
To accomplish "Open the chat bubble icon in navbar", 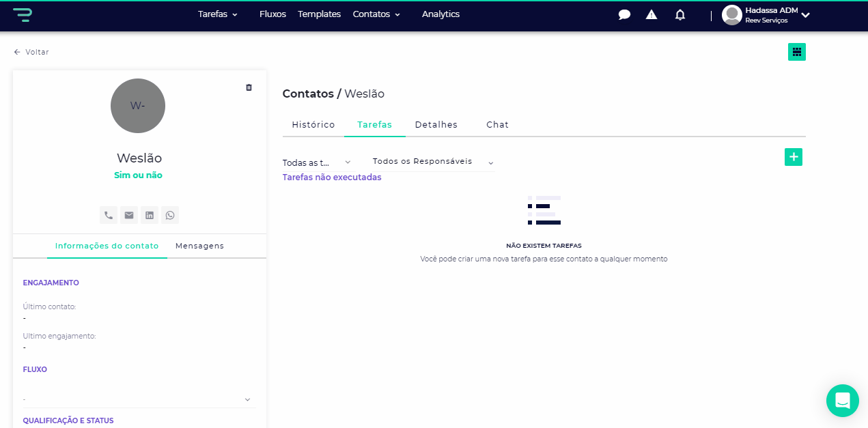I will (624, 14).
